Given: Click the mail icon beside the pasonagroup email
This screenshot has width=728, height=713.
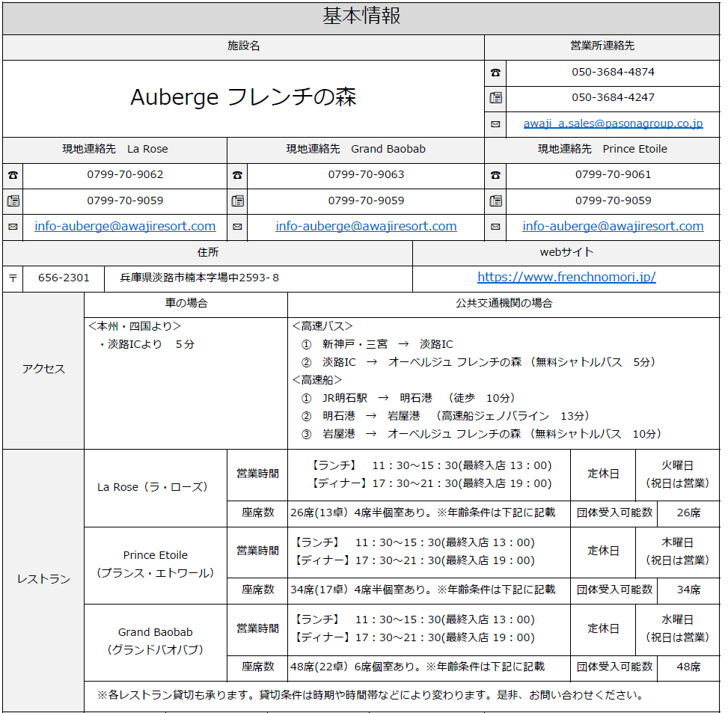Looking at the screenshot, I should click(495, 124).
